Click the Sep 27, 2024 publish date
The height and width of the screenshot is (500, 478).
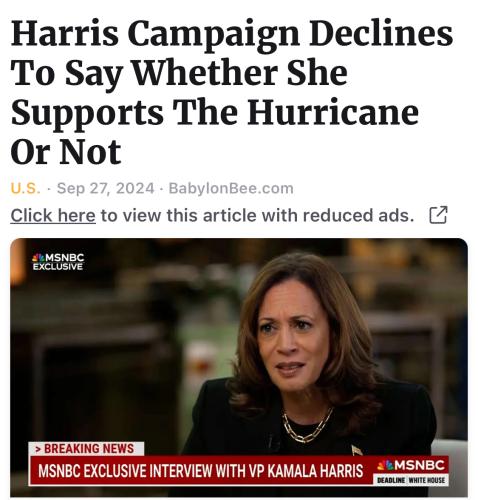(x=106, y=188)
